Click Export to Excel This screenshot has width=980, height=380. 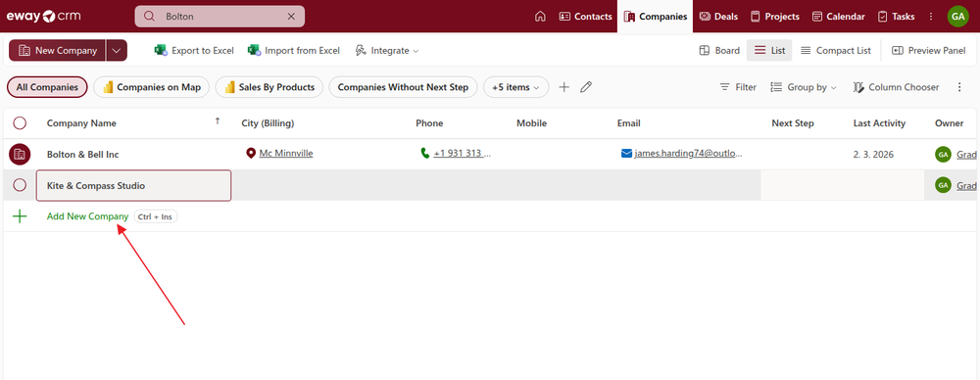(194, 51)
